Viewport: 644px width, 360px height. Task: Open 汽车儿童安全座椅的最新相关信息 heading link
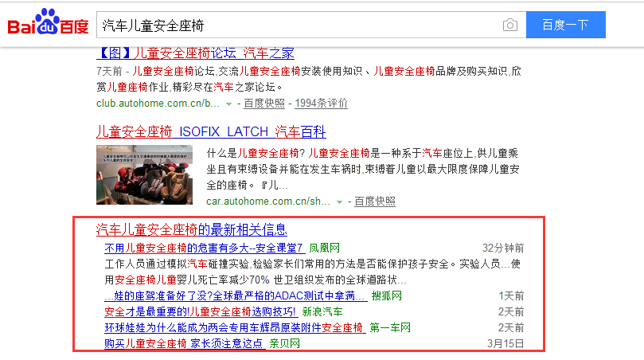click(x=191, y=230)
